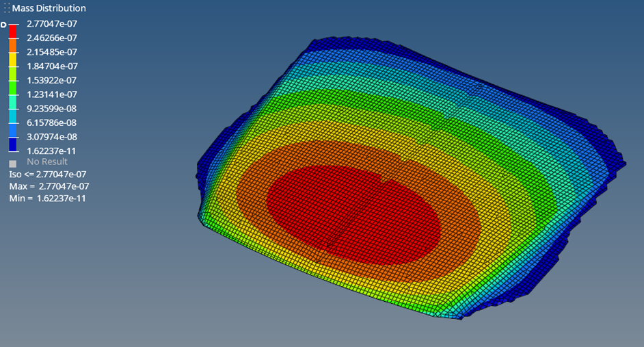Select the Mass Distribution legend title
The width and height of the screenshot is (644, 347).
pyautogui.click(x=49, y=8)
